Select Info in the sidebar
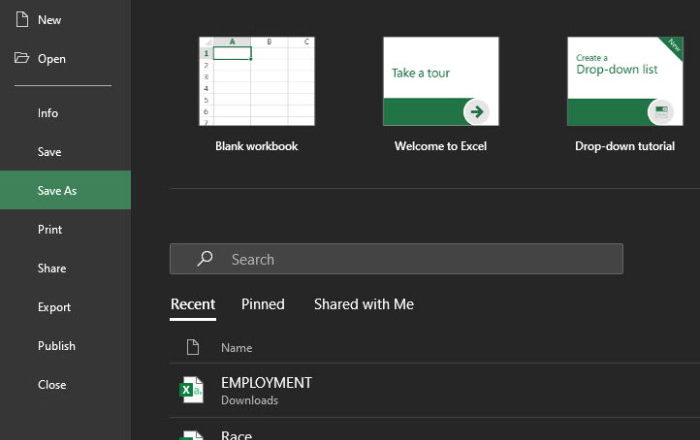 point(48,113)
